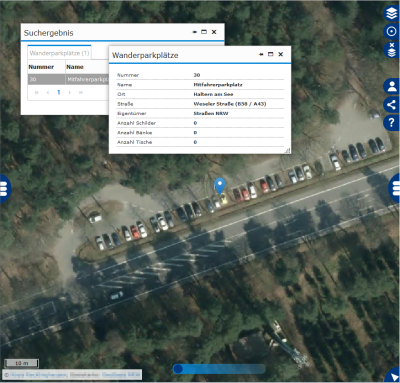Click the Nummer label in details window
Screen dimensions: 400x383
[128, 75]
